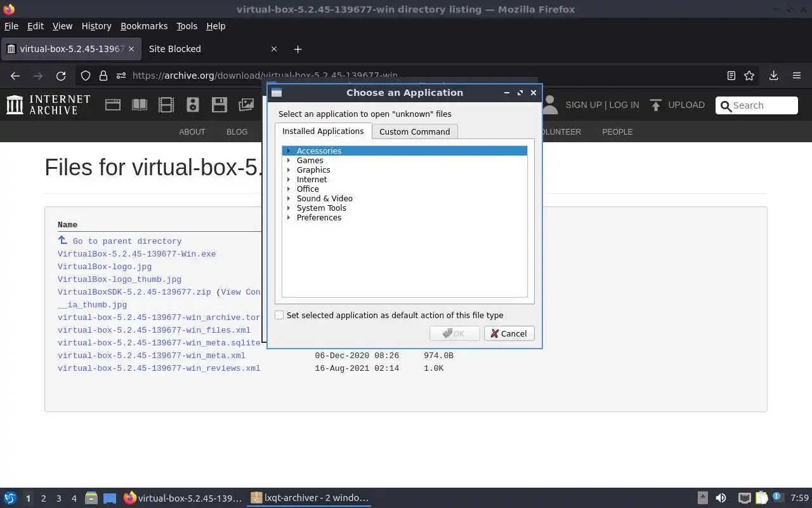Expand the Games category
Viewport: 812px width, 508px height.
pos(288,160)
